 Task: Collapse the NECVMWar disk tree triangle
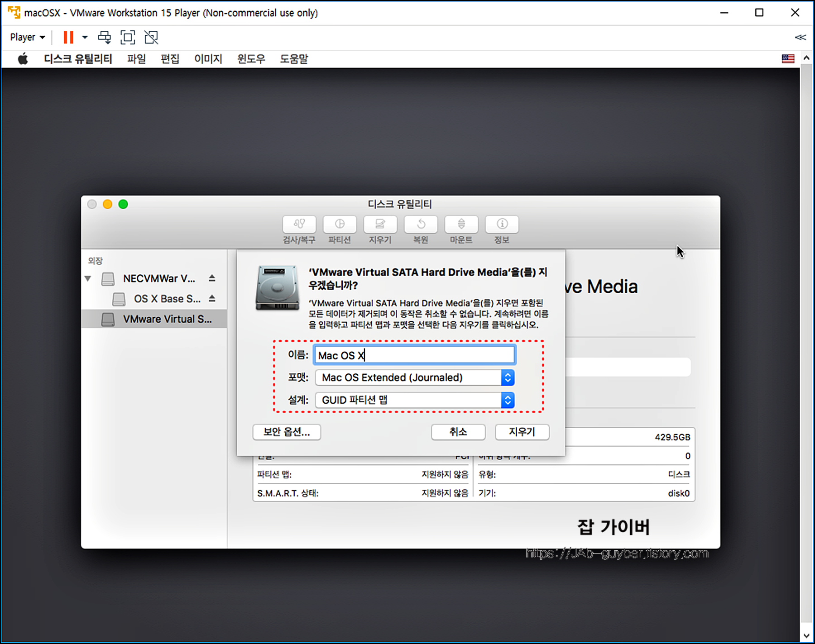pyautogui.click(x=88, y=278)
